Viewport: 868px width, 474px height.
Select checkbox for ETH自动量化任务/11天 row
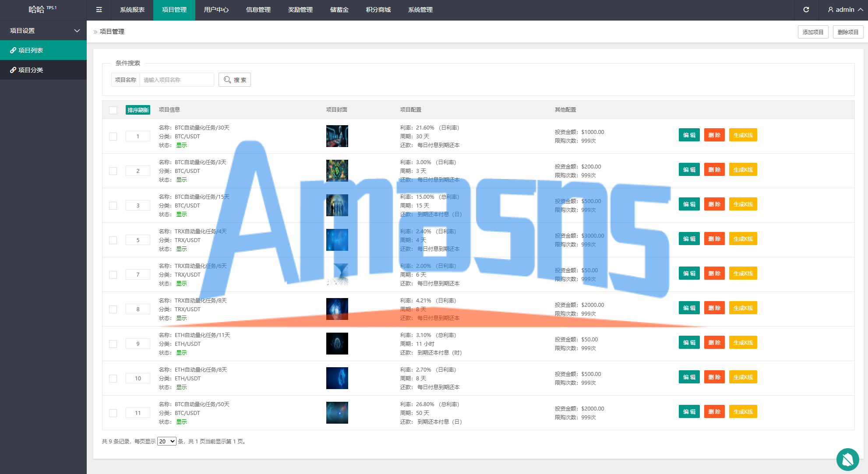113,344
